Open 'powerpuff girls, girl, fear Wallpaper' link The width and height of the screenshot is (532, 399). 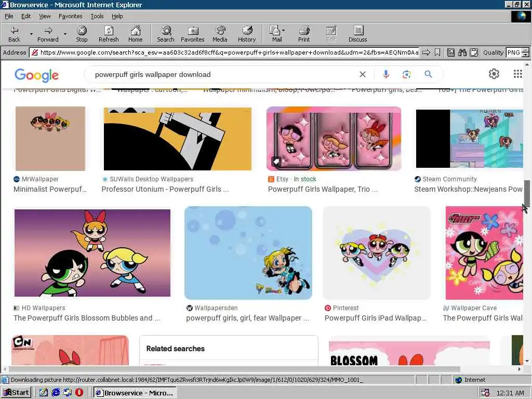pyautogui.click(x=248, y=318)
